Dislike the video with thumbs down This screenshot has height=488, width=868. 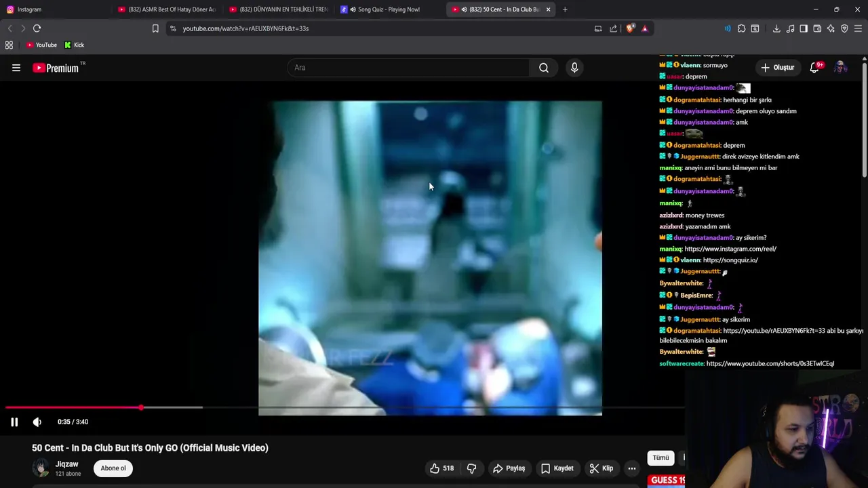472,468
